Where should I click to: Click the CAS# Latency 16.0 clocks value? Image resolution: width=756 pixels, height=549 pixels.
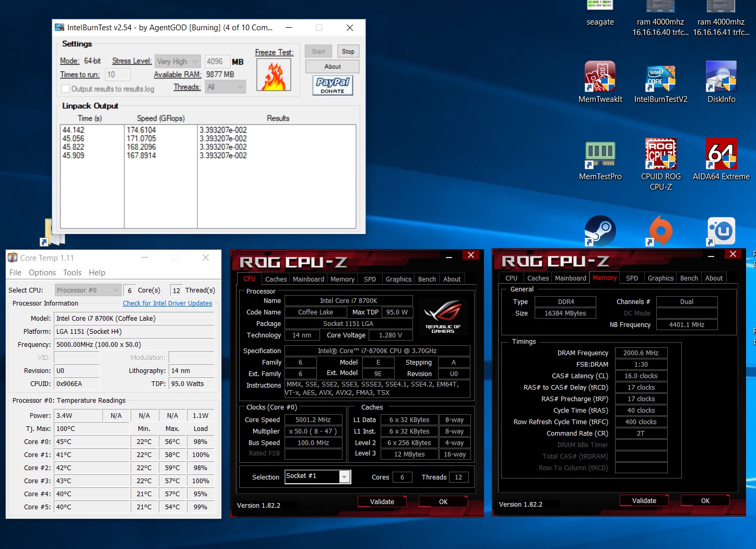click(641, 376)
